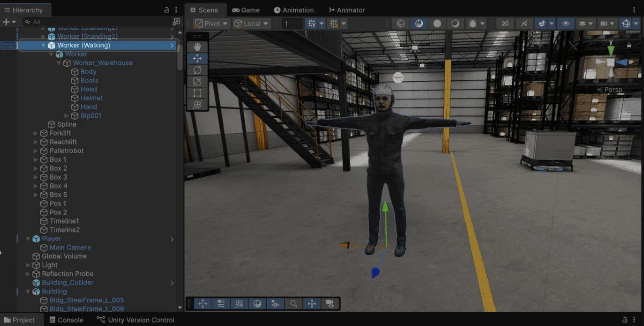Select the Scale tool
This screenshot has width=644, height=326.
tap(197, 81)
